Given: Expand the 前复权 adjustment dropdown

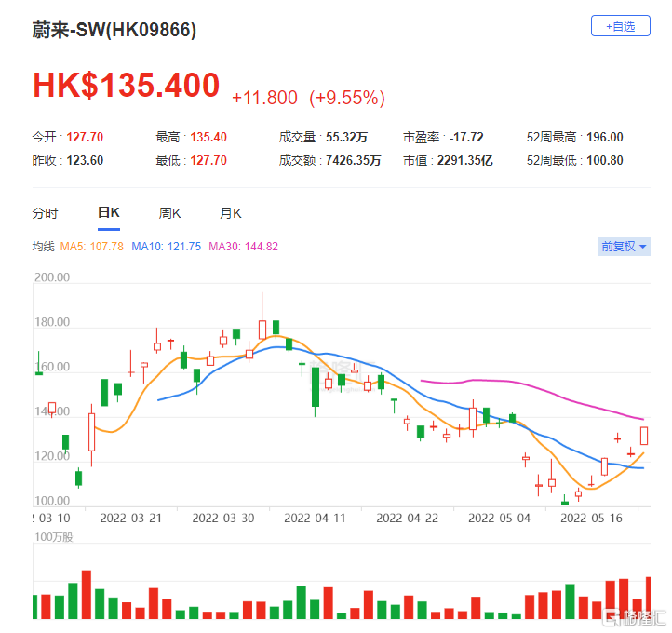Looking at the screenshot, I should (624, 247).
